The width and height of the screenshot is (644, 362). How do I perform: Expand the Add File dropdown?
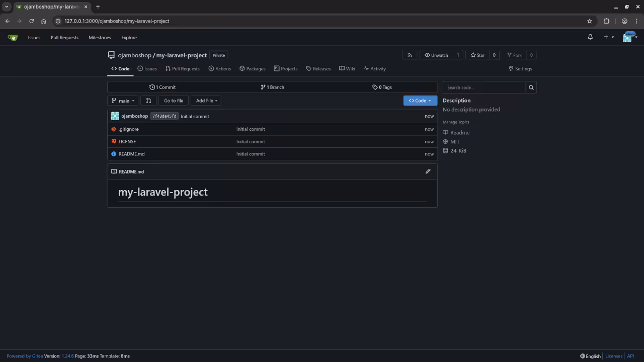pyautogui.click(x=207, y=101)
